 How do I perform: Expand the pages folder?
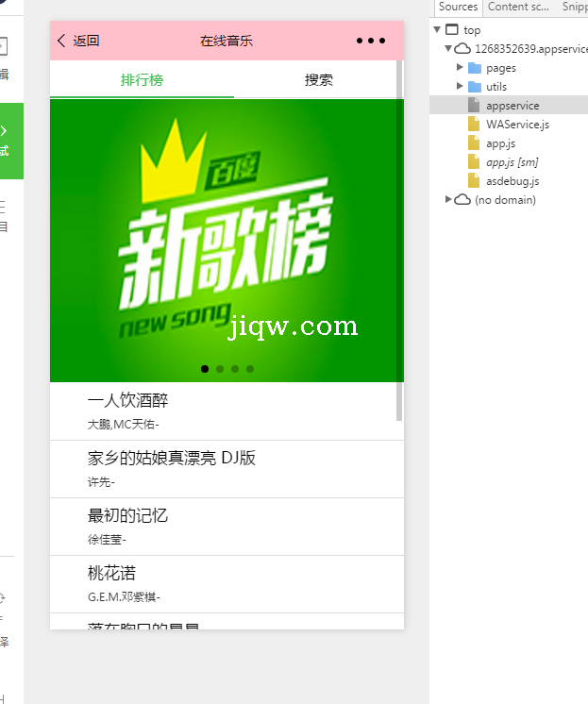point(460,68)
